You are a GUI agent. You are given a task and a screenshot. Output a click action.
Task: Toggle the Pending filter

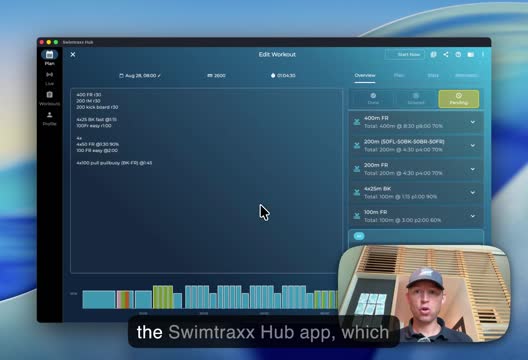[459, 99]
